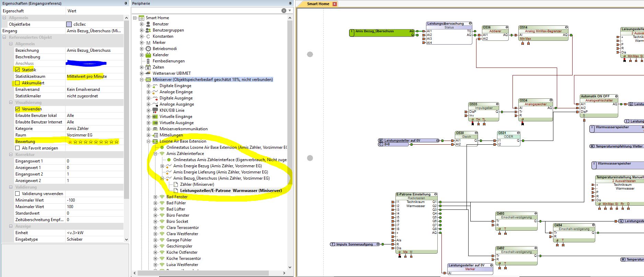Click the Kalender icon in Peripherie tree
The width and height of the screenshot is (644, 277).
click(x=148, y=55)
